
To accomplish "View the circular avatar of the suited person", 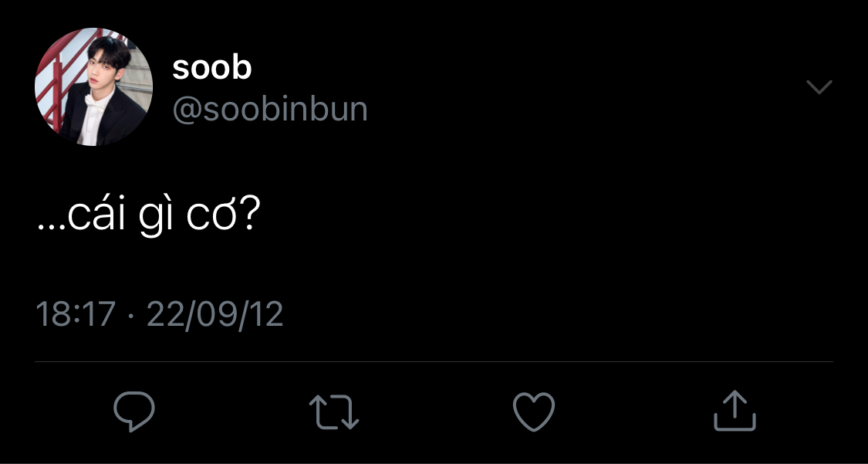I will [x=93, y=87].
